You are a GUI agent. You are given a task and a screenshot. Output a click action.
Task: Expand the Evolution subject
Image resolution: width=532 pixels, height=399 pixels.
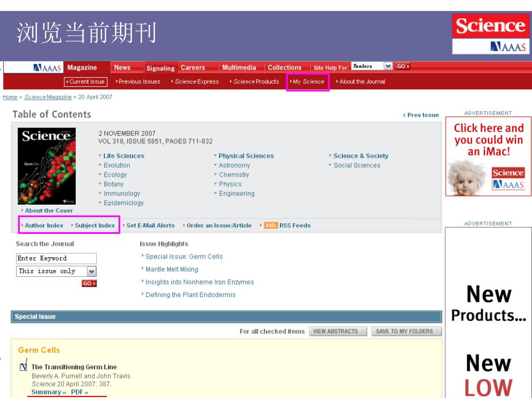pos(117,165)
